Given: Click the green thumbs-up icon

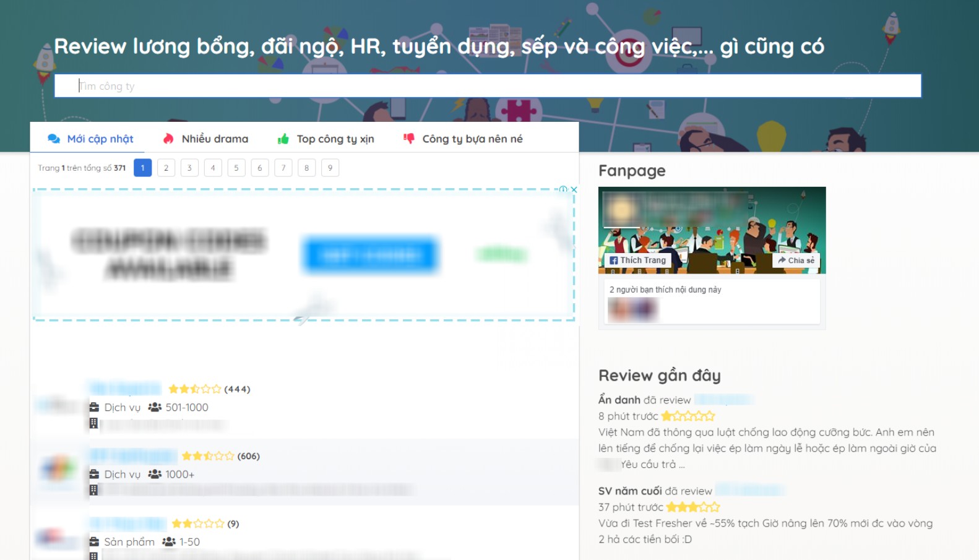Looking at the screenshot, I should [x=283, y=139].
